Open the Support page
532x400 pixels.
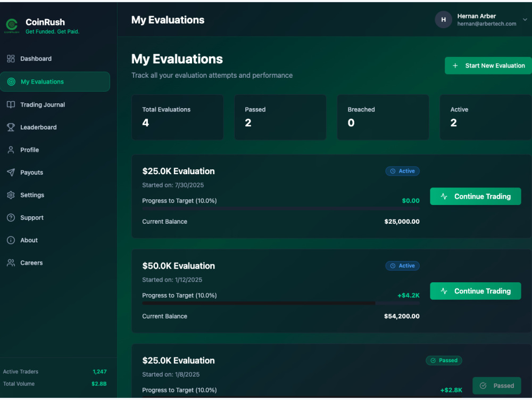(55, 218)
